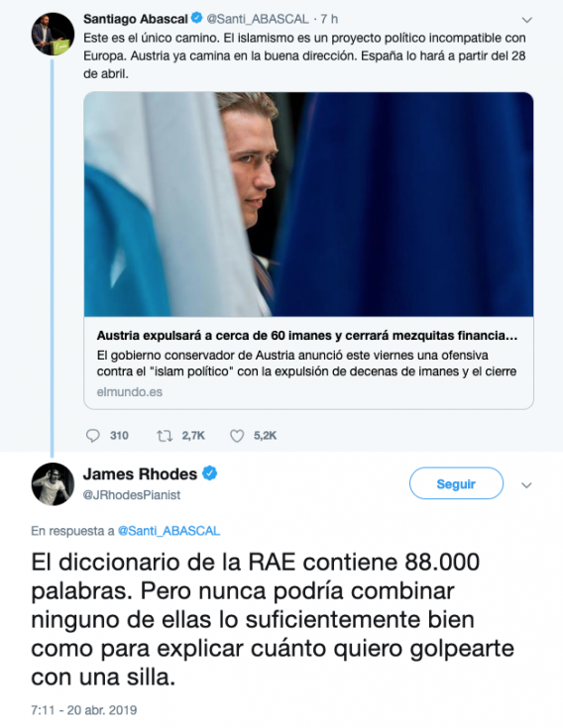This screenshot has width=563, height=728.
Task: Click the article preview image
Action: click(308, 204)
